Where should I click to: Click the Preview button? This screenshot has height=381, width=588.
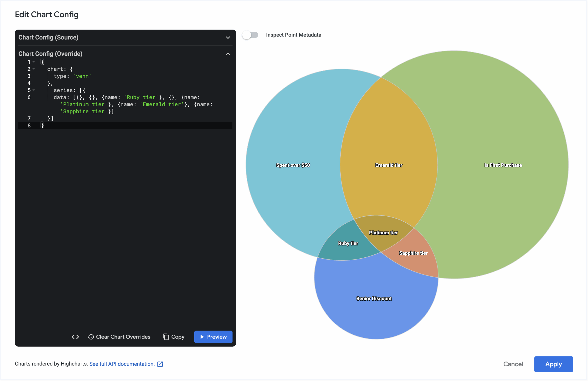[x=213, y=337]
